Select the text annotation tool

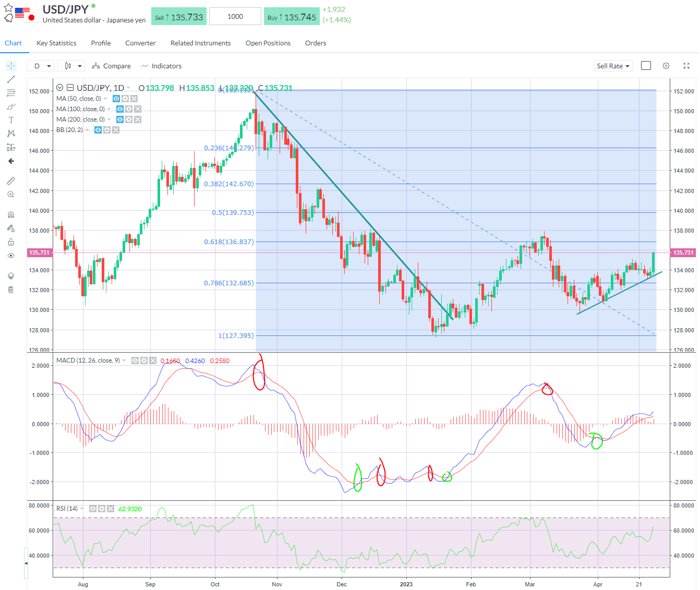[11, 120]
